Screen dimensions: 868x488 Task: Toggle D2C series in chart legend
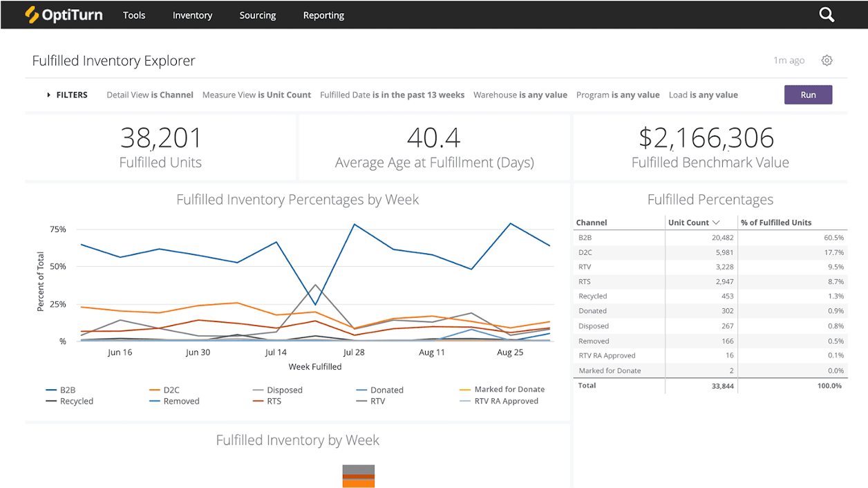(164, 390)
